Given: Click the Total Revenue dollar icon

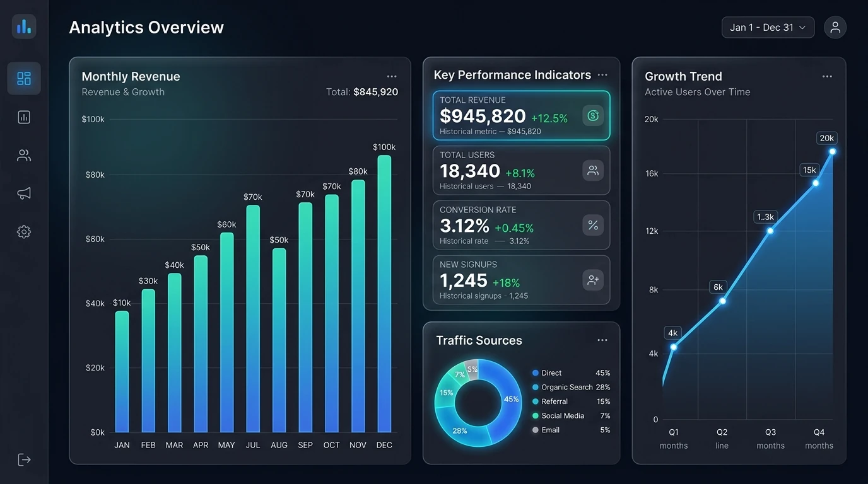Looking at the screenshot, I should [593, 115].
